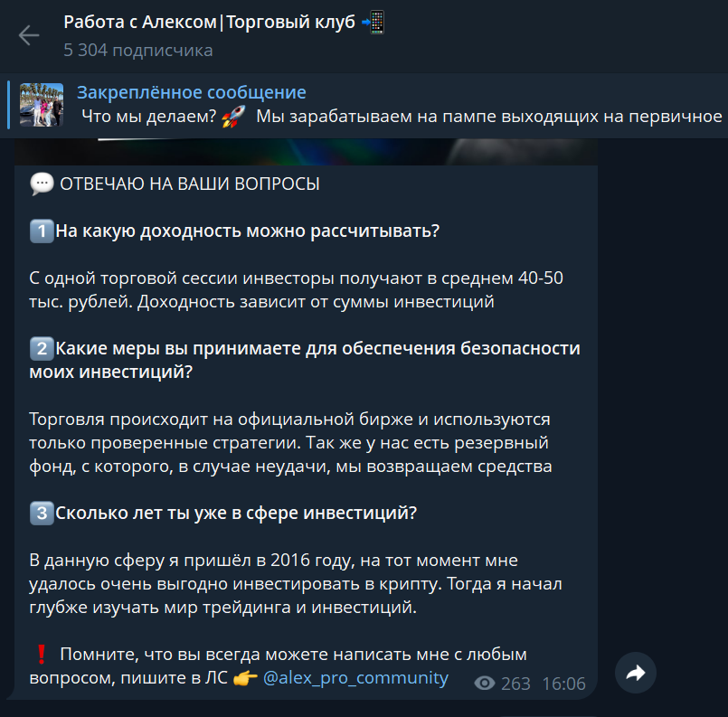Click the number 1 keycap emoji
The height and width of the screenshot is (717, 728).
tap(42, 231)
